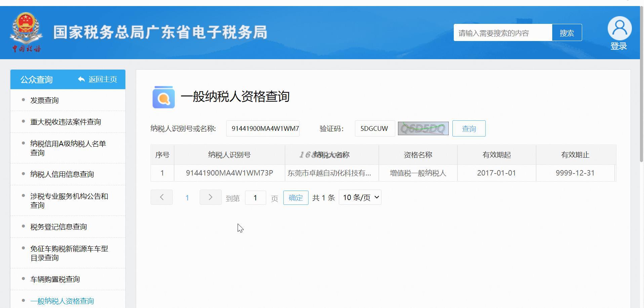644x308 pixels.
Task: Click the 纳税人名称 column header
Action: click(x=332, y=155)
